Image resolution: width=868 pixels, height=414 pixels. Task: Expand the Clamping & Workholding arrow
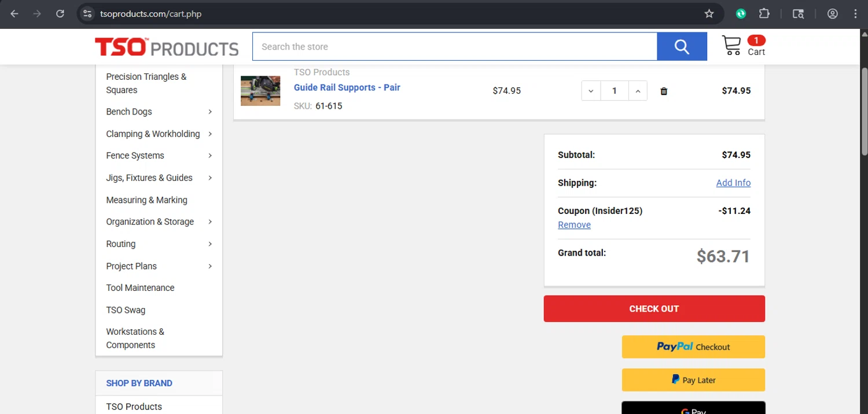click(210, 134)
